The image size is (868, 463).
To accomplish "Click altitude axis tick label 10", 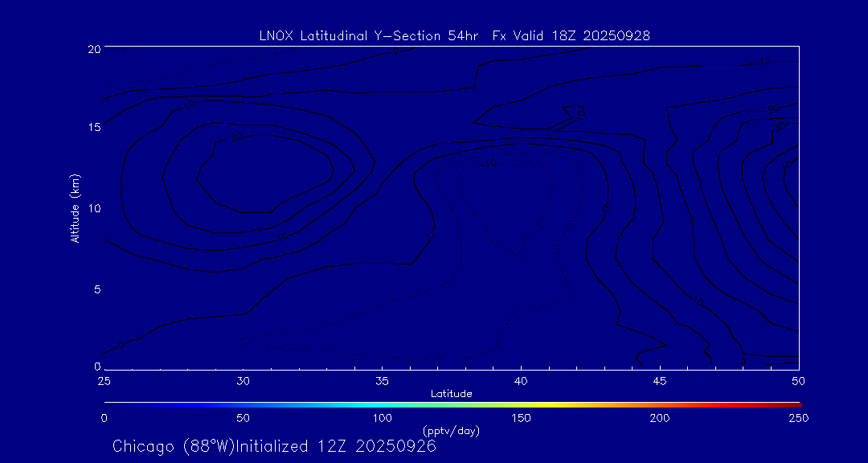I will (x=94, y=208).
